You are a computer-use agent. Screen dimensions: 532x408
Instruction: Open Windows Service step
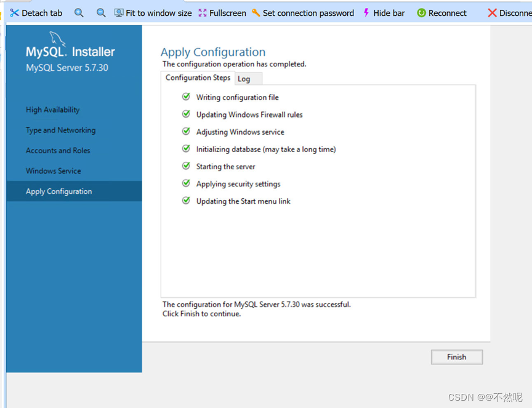[x=54, y=171]
